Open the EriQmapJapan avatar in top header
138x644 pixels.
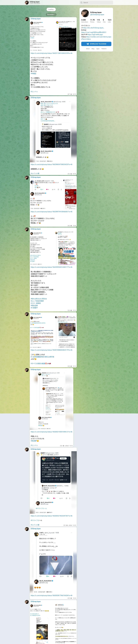tap(27, 2)
